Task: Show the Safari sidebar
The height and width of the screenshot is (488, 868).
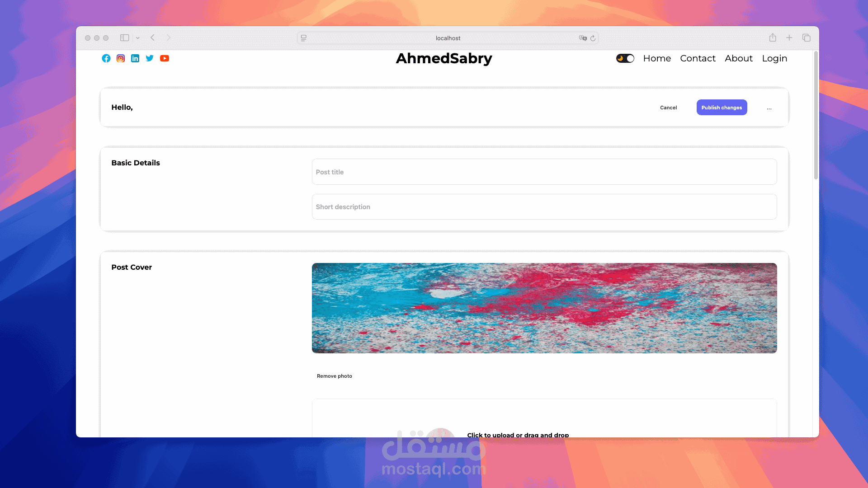Action: pos(125,38)
